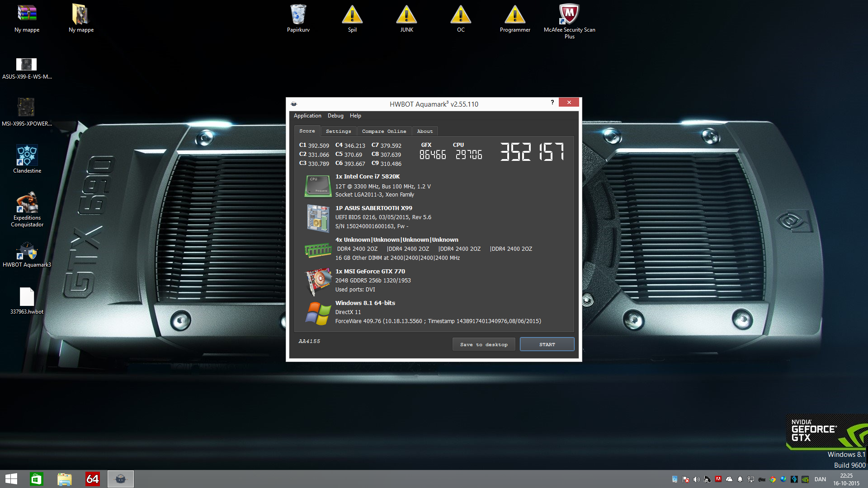The width and height of the screenshot is (868, 488).
Task: Click the GFX score 86466
Action: click(433, 155)
